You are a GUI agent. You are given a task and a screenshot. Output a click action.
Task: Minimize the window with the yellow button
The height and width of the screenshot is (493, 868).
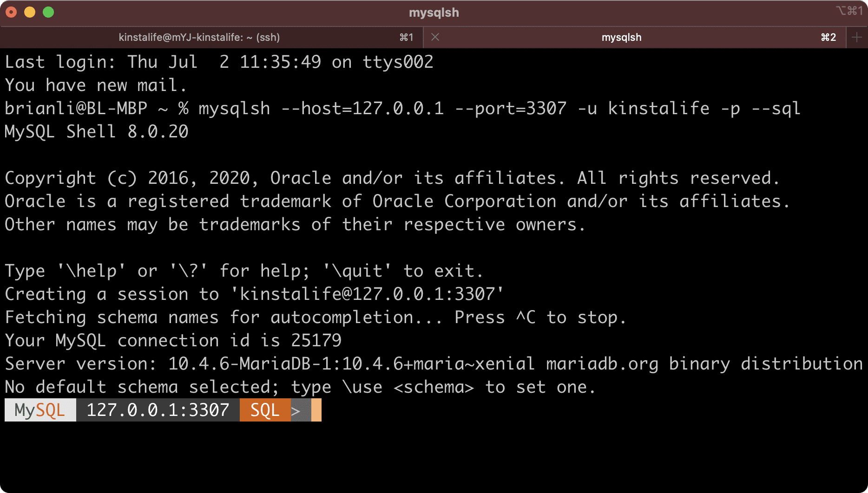[30, 13]
